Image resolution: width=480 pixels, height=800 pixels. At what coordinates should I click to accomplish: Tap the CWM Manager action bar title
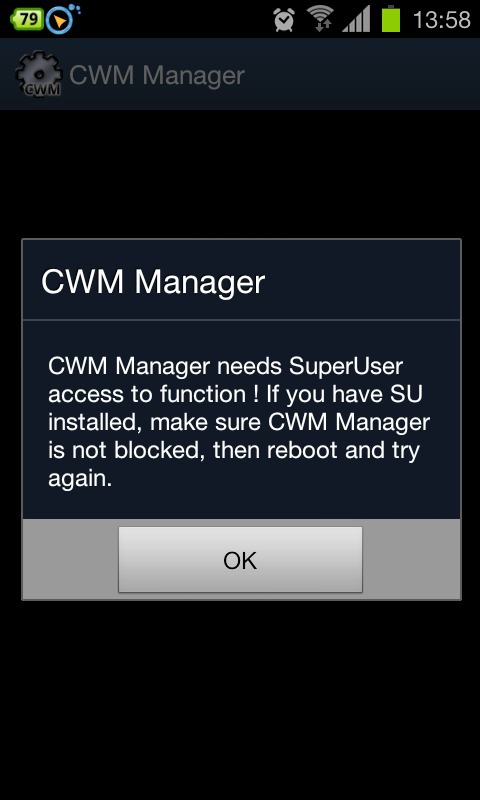pyautogui.click(x=157, y=75)
